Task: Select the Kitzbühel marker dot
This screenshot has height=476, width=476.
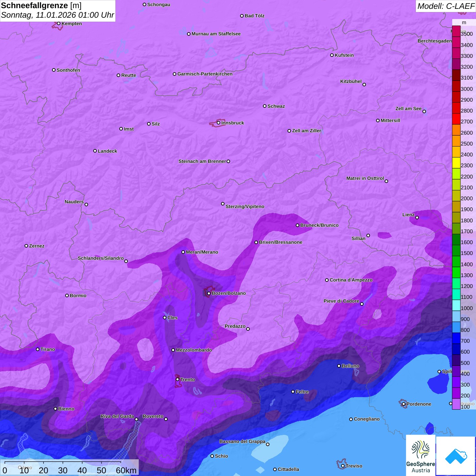Action: point(364,85)
